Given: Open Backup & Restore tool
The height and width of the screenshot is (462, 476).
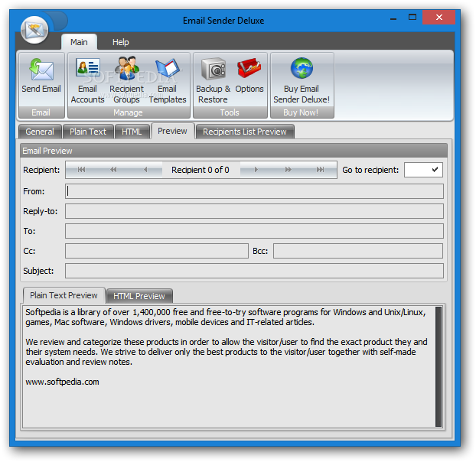Looking at the screenshot, I should (x=213, y=80).
